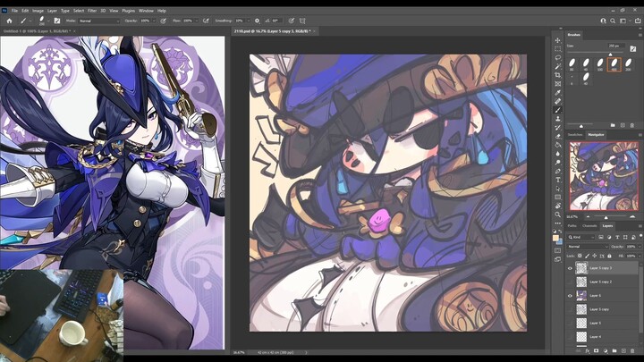The image size is (644, 362).
Task: Select the Eyedropper tool
Action: 558,92
